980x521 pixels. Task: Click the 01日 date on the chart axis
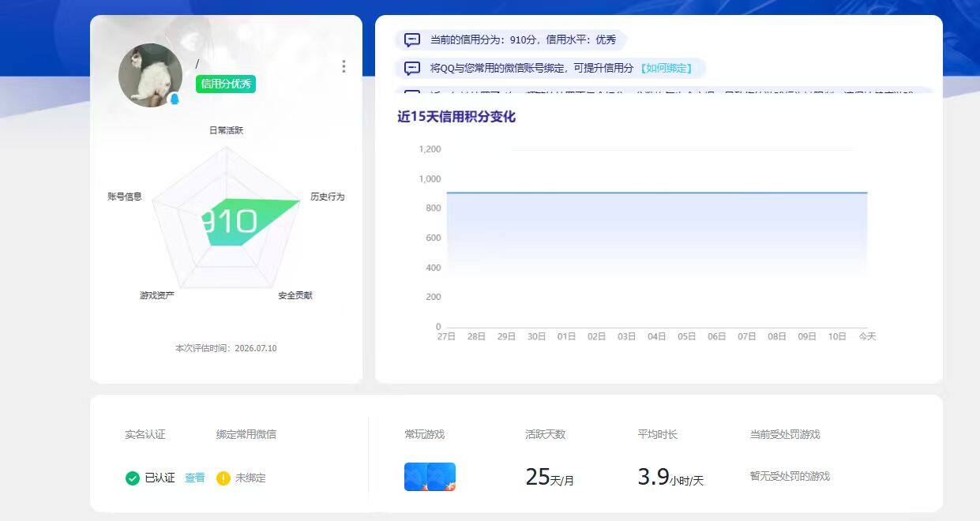coord(566,336)
